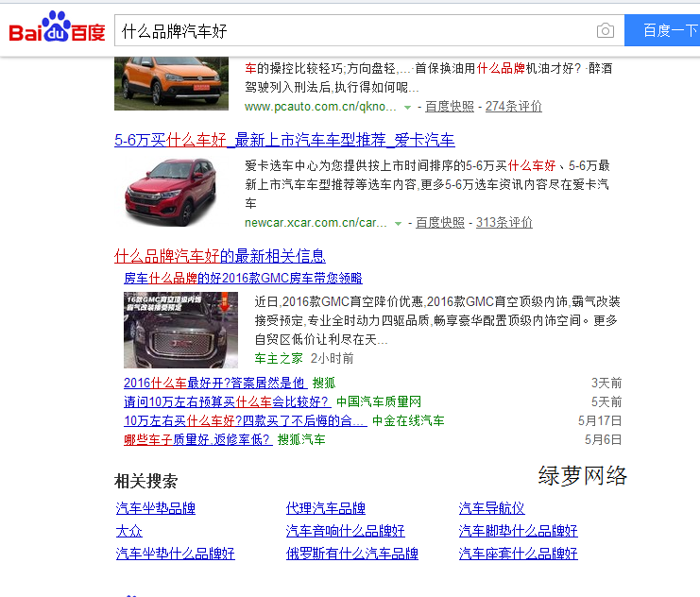Viewport: 700px width, 597px height.
Task: Click the 搜狐 source label
Action: 324,383
